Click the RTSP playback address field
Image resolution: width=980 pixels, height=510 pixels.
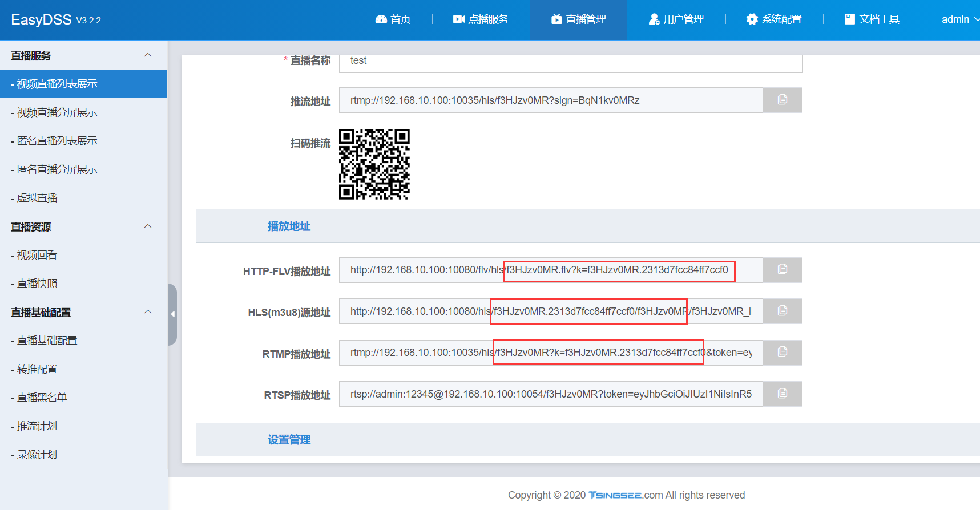[x=551, y=394]
